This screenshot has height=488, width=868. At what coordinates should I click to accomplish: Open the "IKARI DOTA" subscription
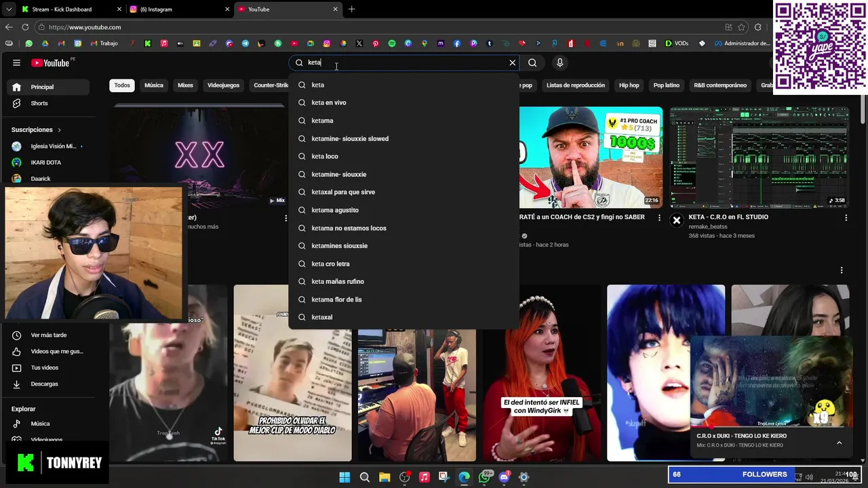[x=48, y=163]
